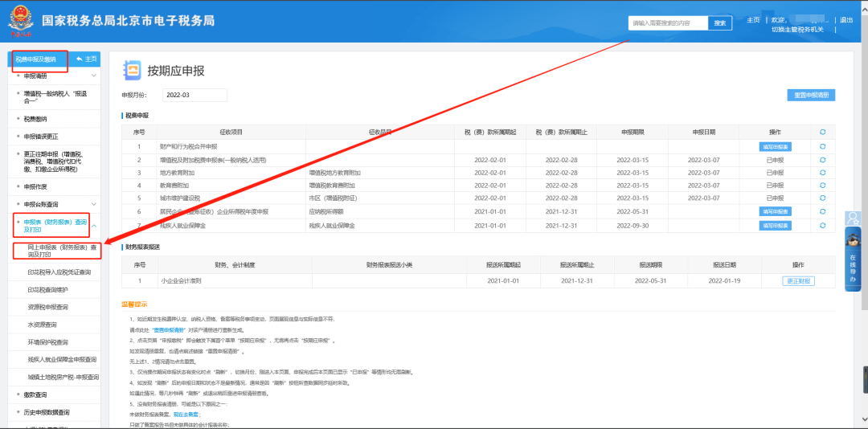Click the refresh icon in the tax table header
Screen dimensions: 868x429
pos(823,133)
